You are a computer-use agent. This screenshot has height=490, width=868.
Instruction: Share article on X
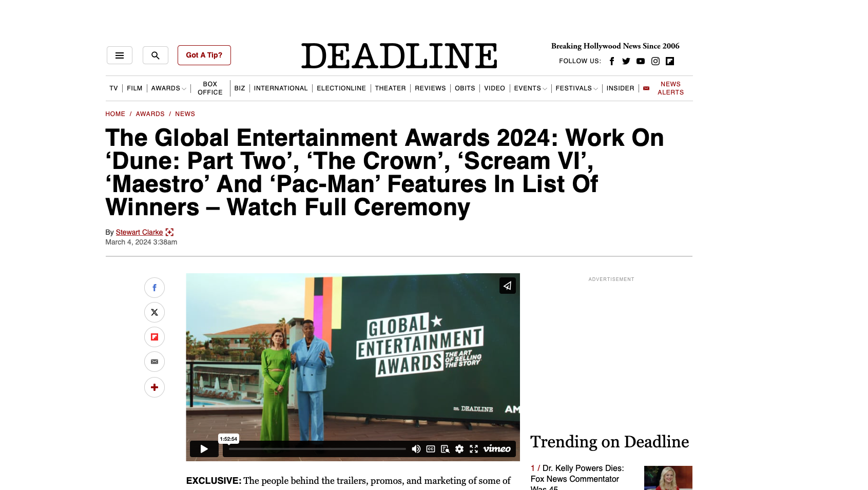(155, 312)
